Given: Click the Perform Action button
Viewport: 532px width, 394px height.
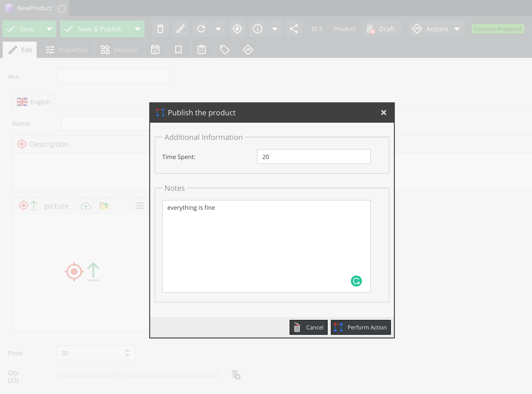Looking at the screenshot, I should click(x=361, y=327).
